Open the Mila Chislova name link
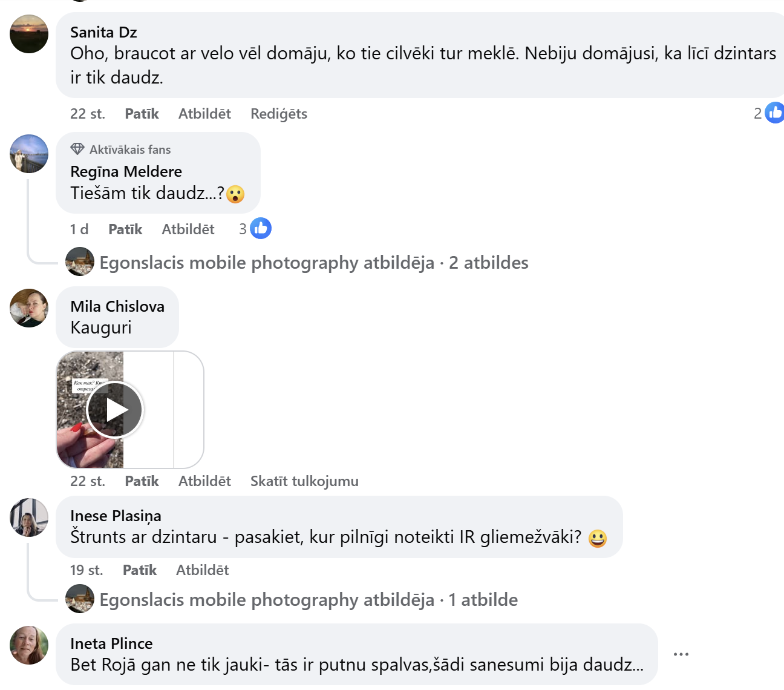Screen dimensions: 784x690 pyautogui.click(x=117, y=306)
